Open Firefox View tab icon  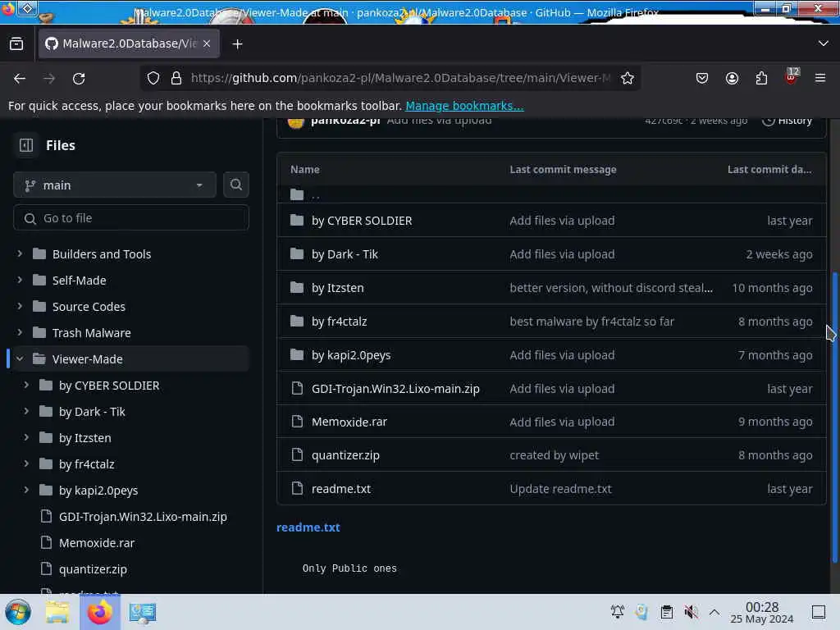16,44
